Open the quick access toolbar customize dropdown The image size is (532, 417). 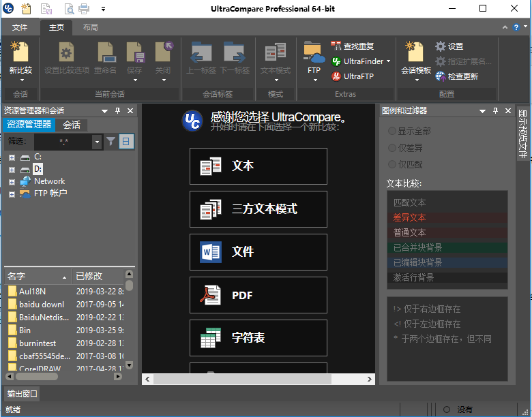point(103,9)
